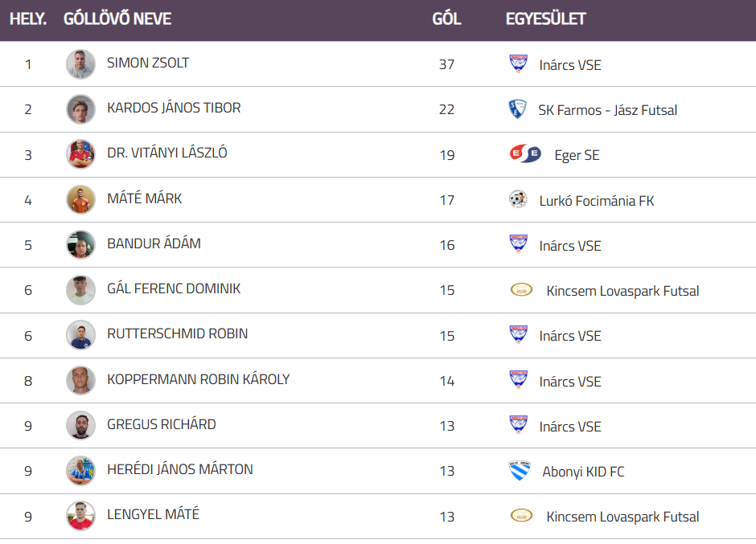Click the Lurkó Focimánia FK soccer ball logo
The image size is (756, 544).
point(518,199)
